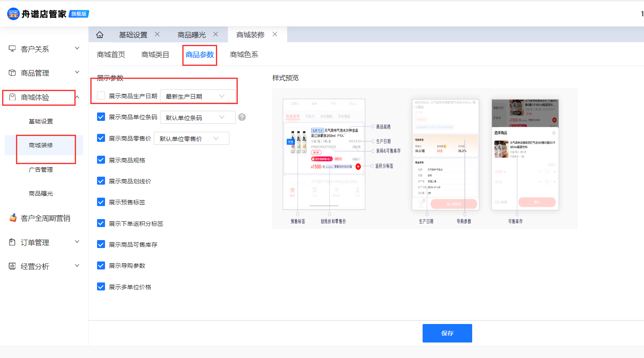The height and width of the screenshot is (358, 644).
Task: Click the 经营分析 chart icon
Action: 12,266
